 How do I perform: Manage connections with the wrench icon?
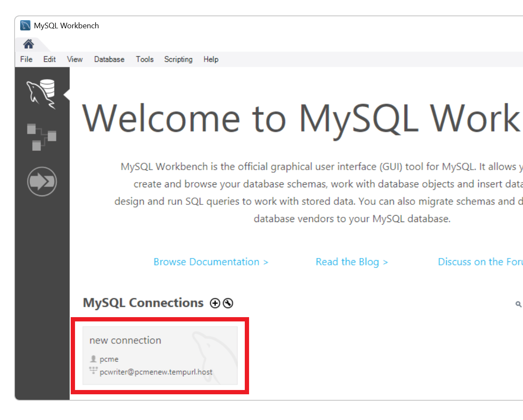[x=228, y=303]
